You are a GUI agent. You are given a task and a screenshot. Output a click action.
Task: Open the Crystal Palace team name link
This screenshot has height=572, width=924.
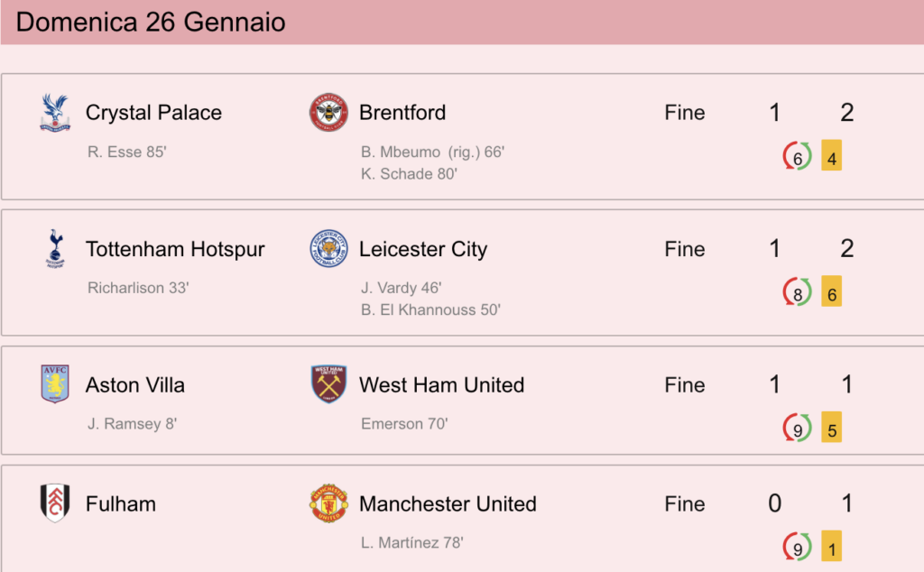point(153,113)
